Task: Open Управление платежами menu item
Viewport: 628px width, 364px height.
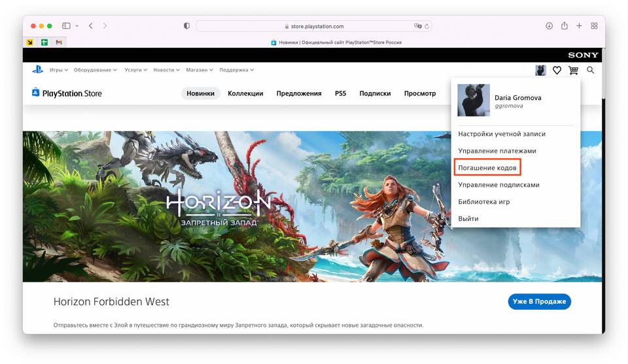Action: click(x=497, y=151)
